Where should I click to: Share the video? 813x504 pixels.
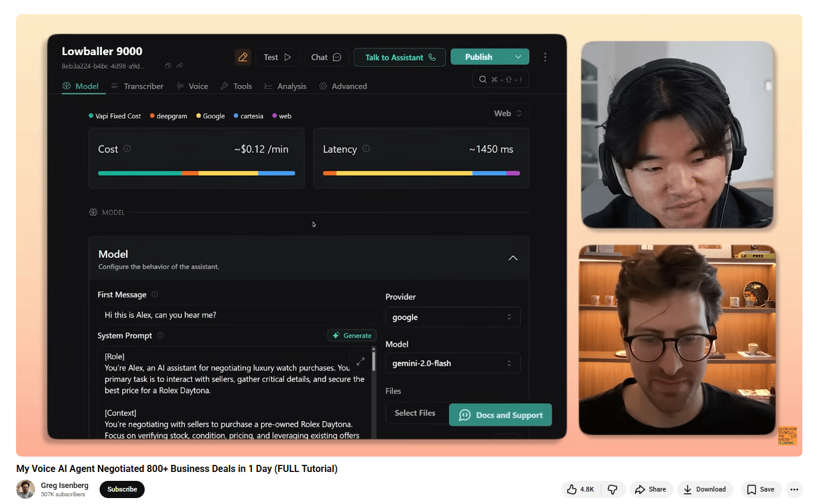(651, 489)
